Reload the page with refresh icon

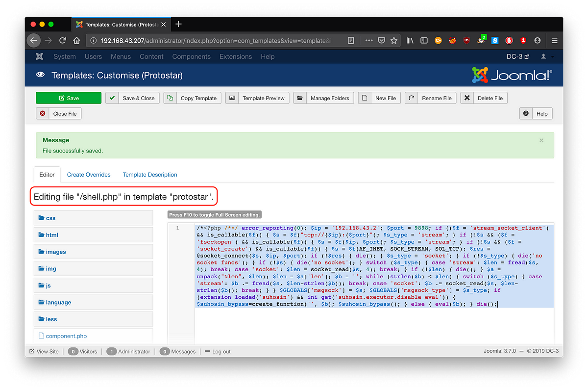(63, 41)
